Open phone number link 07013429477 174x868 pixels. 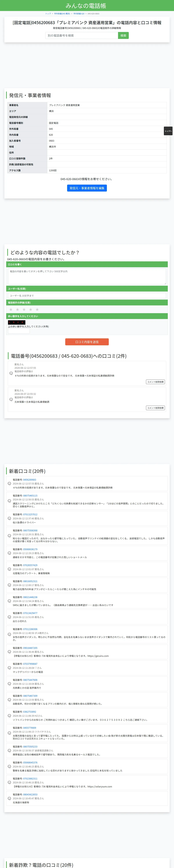click(x=30, y=613)
